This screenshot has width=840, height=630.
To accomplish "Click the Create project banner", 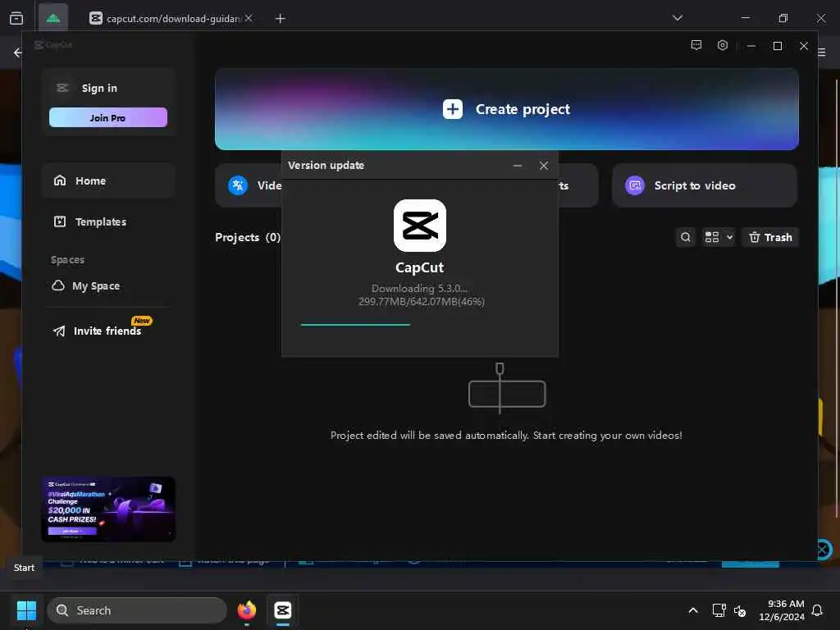I will tap(506, 109).
